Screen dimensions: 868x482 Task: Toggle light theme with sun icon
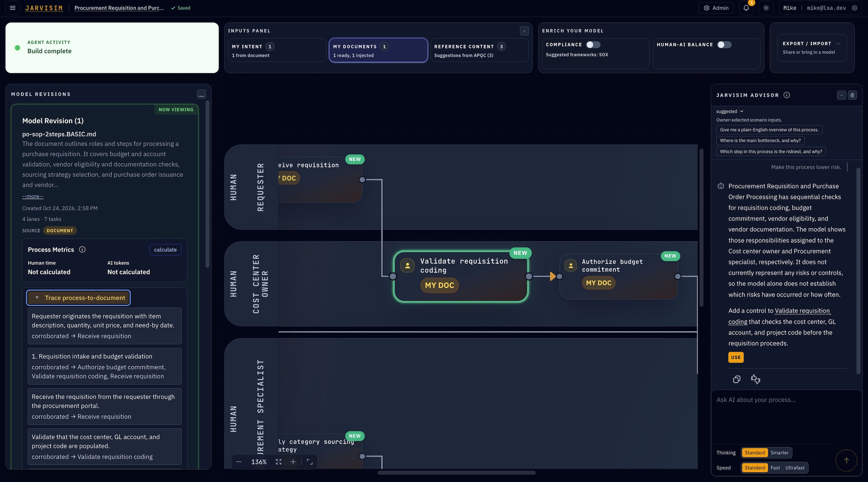pyautogui.click(x=766, y=8)
